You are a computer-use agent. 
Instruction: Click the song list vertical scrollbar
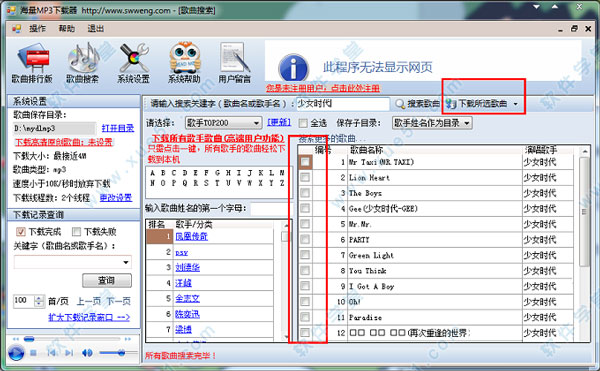585,244
